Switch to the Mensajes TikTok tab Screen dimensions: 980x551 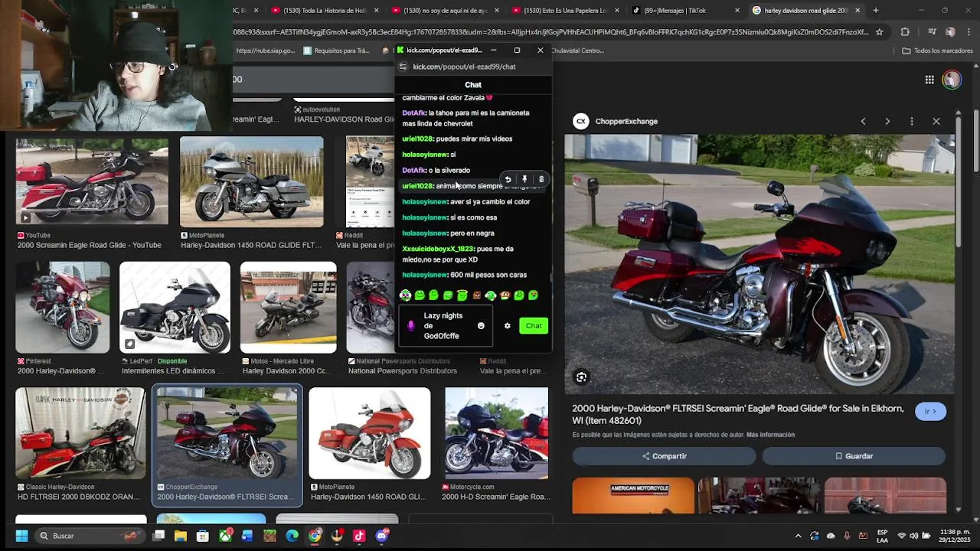tap(685, 11)
